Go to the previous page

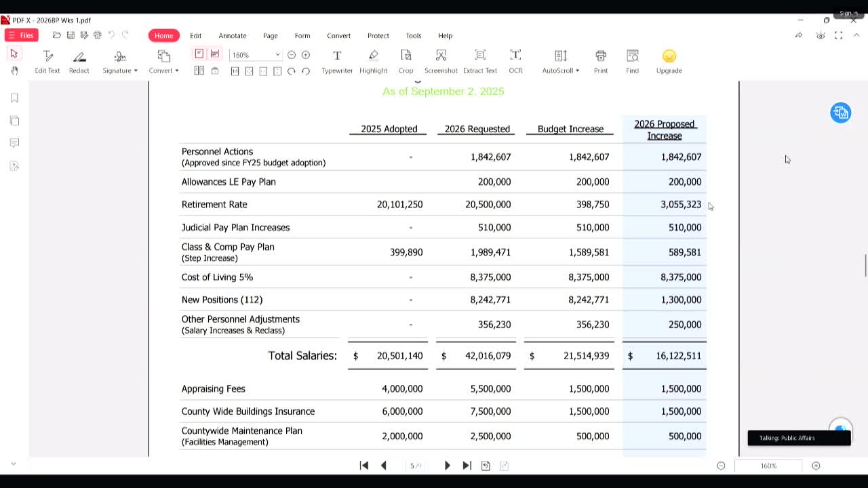[384, 466]
